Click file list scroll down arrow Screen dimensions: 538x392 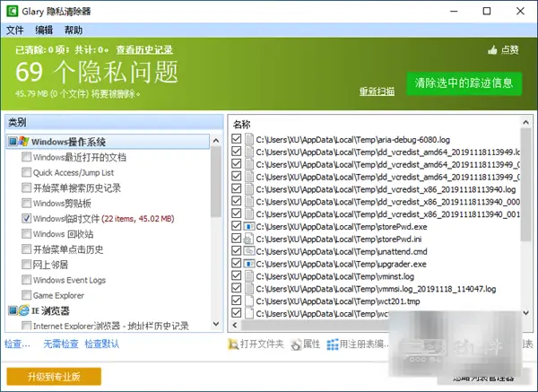coord(526,312)
